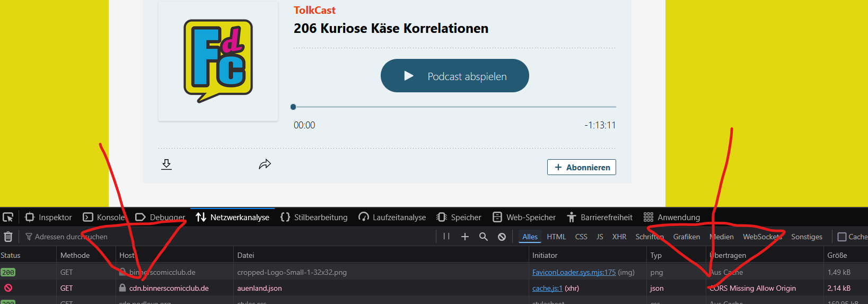Click the lock icon beside cdn.binnerscomicclub.de
Screen dimensions: 868x304
tap(122, 288)
